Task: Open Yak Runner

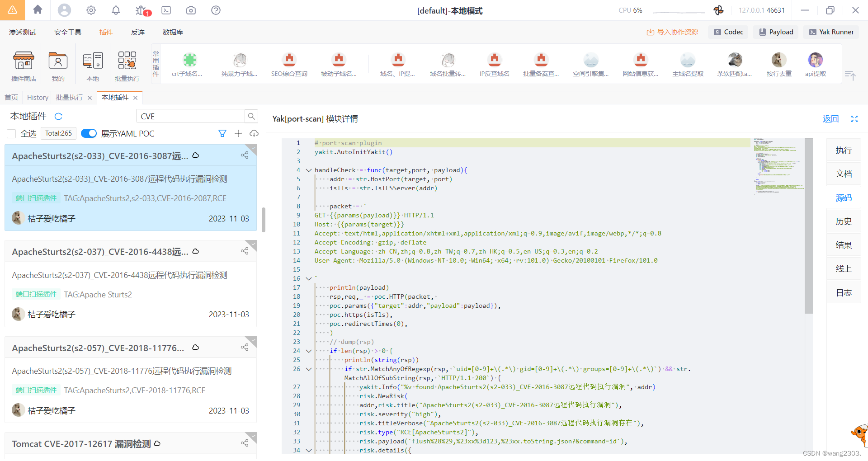Action: click(831, 32)
